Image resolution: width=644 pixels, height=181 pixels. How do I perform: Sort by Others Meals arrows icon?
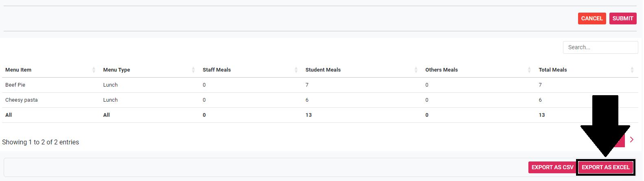(x=529, y=70)
